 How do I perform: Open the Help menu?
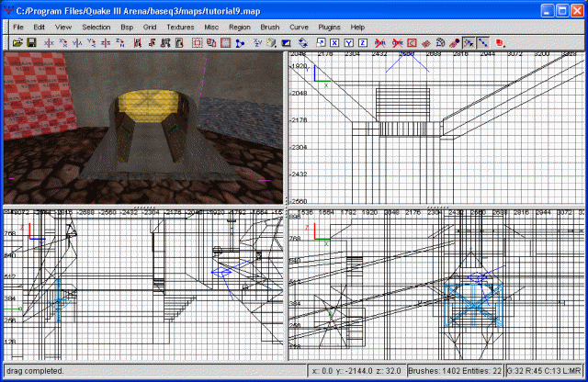point(357,27)
